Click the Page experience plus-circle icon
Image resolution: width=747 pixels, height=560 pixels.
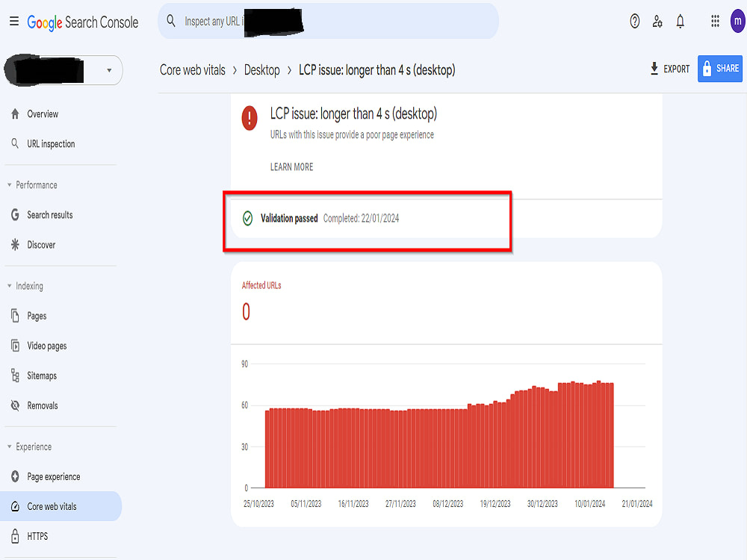coord(15,476)
